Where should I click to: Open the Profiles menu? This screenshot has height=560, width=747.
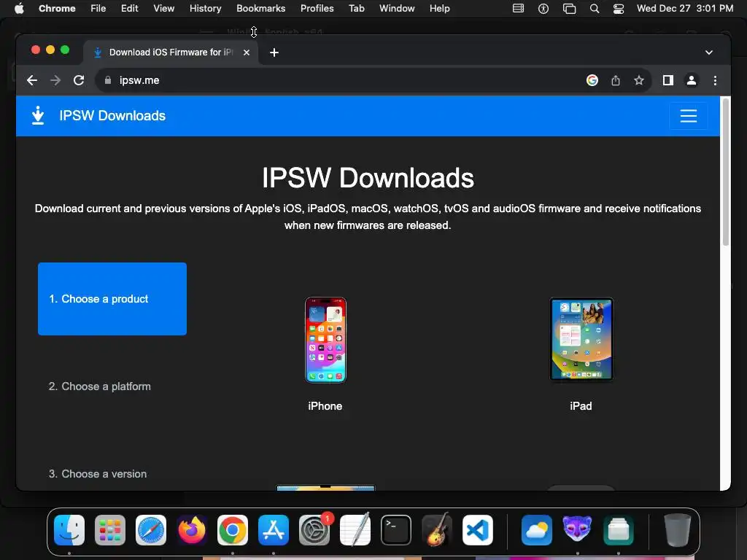(317, 9)
